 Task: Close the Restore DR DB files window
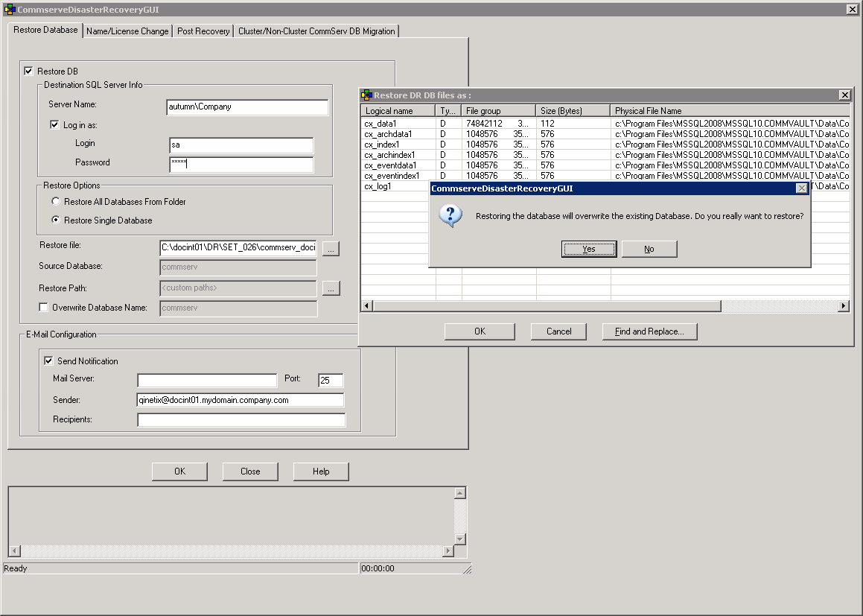point(844,95)
